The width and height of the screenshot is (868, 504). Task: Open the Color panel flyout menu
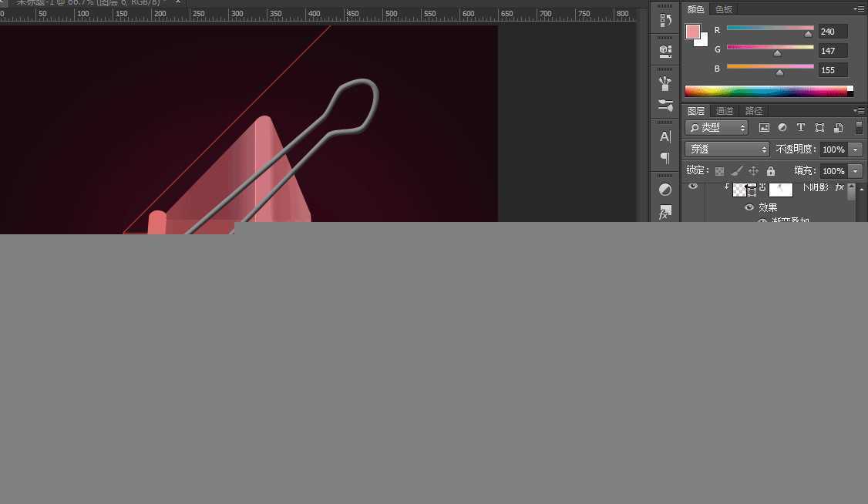(859, 8)
